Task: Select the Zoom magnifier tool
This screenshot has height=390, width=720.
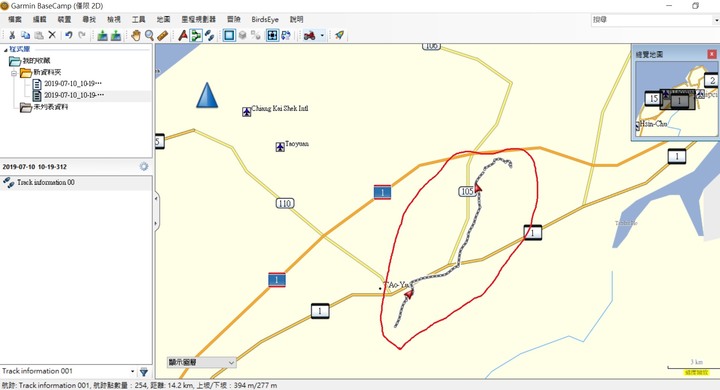Action: 149,35
